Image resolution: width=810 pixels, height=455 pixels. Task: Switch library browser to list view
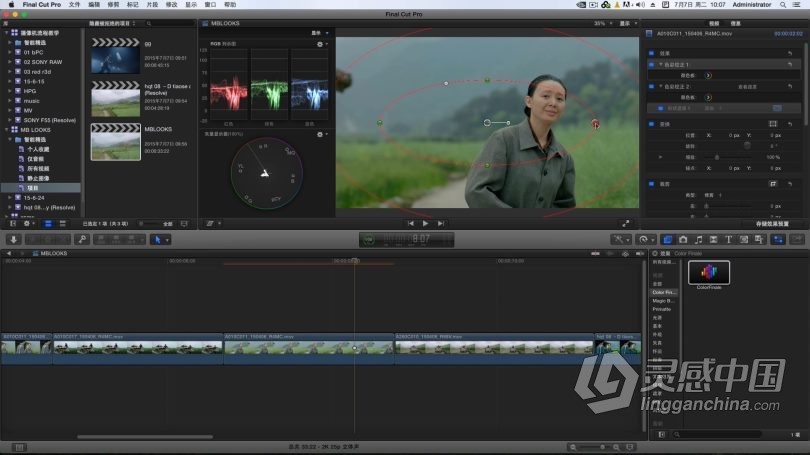[63, 224]
